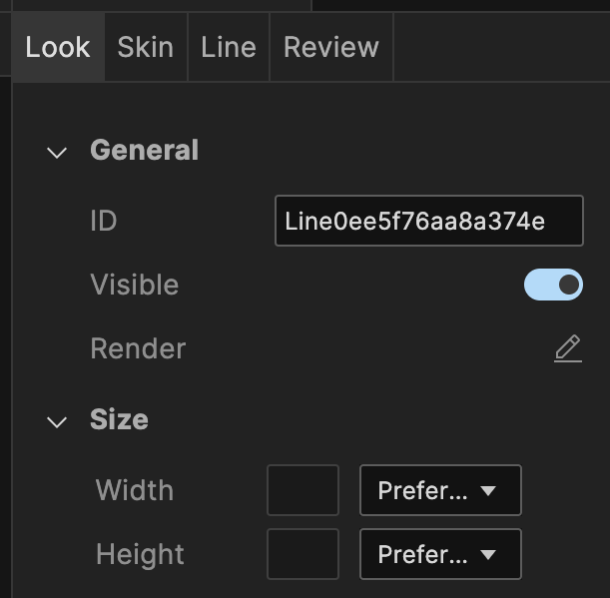Viewport: 610px width, 598px height.
Task: Switch to the Skin tab
Action: tap(145, 47)
